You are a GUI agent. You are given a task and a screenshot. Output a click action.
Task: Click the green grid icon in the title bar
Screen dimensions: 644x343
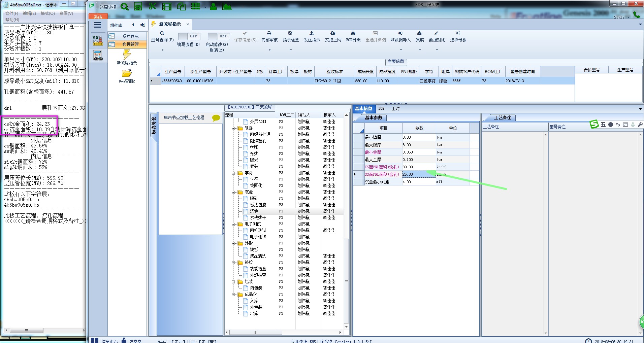(x=196, y=6)
